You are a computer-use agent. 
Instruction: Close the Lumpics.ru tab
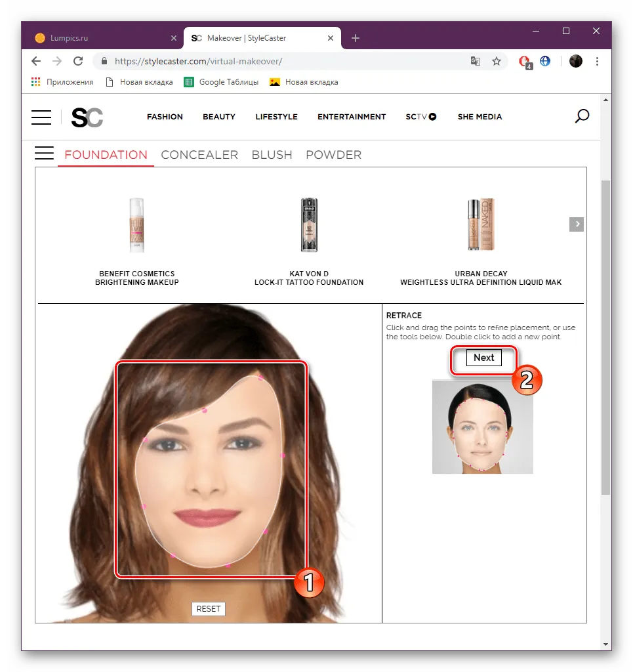coord(173,38)
